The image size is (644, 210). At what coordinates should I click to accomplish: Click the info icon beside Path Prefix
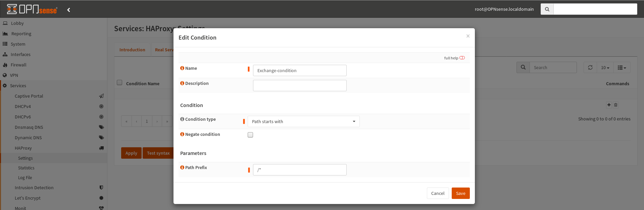tap(182, 167)
